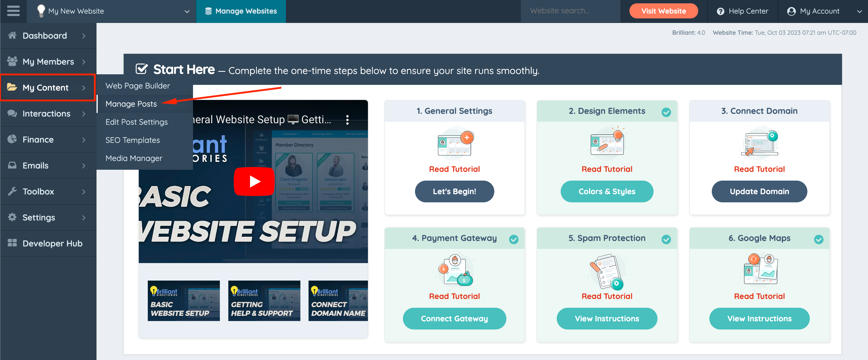Image resolution: width=868 pixels, height=360 pixels.
Task: Click the Interactions chat bubbles icon
Action: tap(12, 113)
